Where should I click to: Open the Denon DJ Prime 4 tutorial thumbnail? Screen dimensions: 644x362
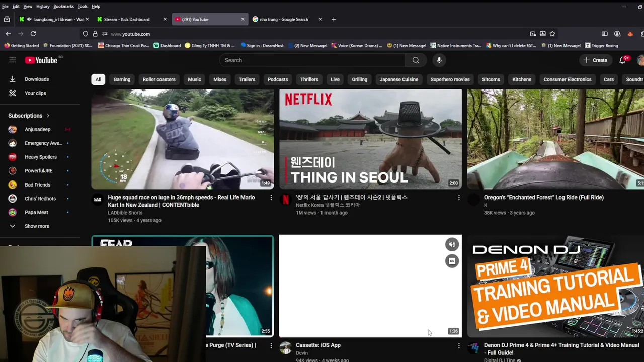555,286
